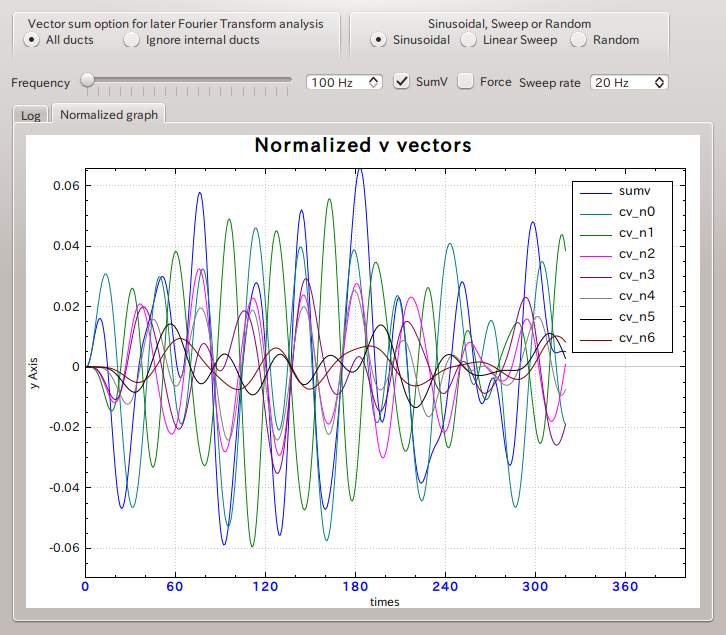
Task: Click the Frequency label
Action: click(40, 82)
